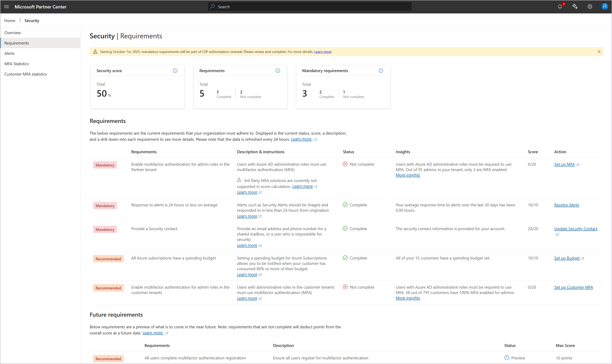Open the hamburger navigation menu
The width and height of the screenshot is (612, 364).
7,7
